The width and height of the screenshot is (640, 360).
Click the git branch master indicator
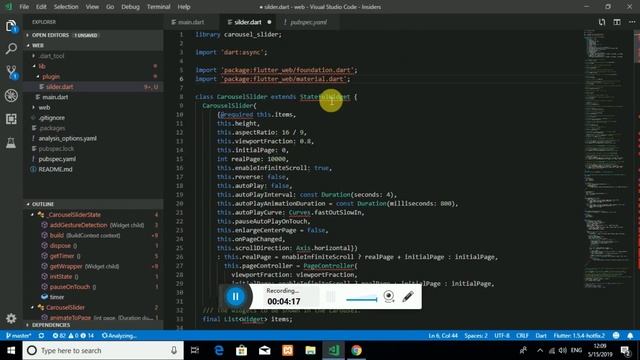tap(19, 336)
